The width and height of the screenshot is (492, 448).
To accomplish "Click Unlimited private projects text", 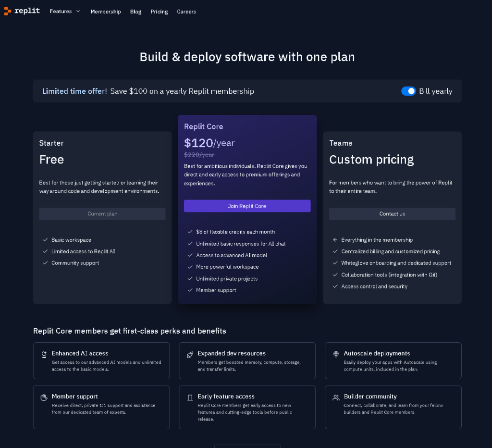I will [x=227, y=279].
